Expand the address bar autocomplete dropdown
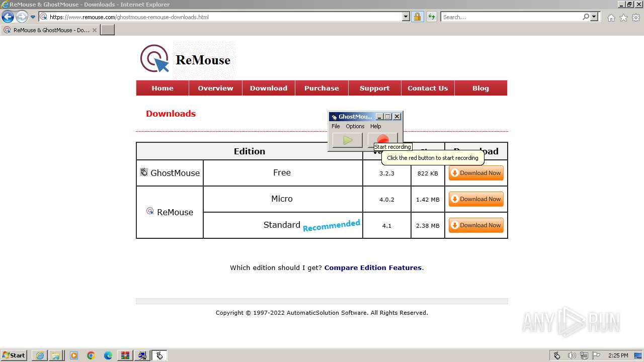Screen dimensions: 644x362 (406, 17)
